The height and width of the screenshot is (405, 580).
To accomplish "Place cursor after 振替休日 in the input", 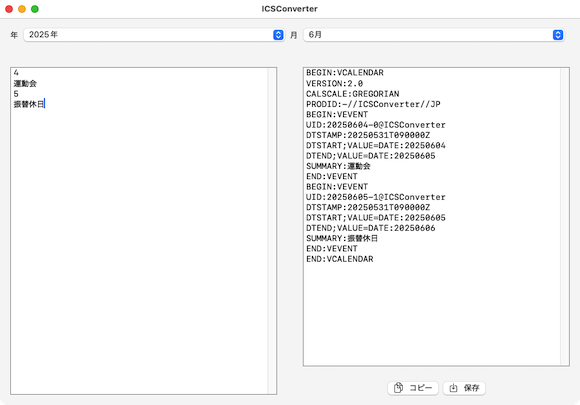I will click(x=45, y=104).
